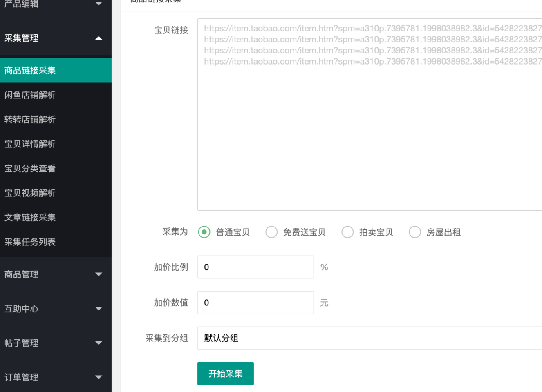Open 转转店铺解析 menu item
The height and width of the screenshot is (392, 542).
pos(56,120)
